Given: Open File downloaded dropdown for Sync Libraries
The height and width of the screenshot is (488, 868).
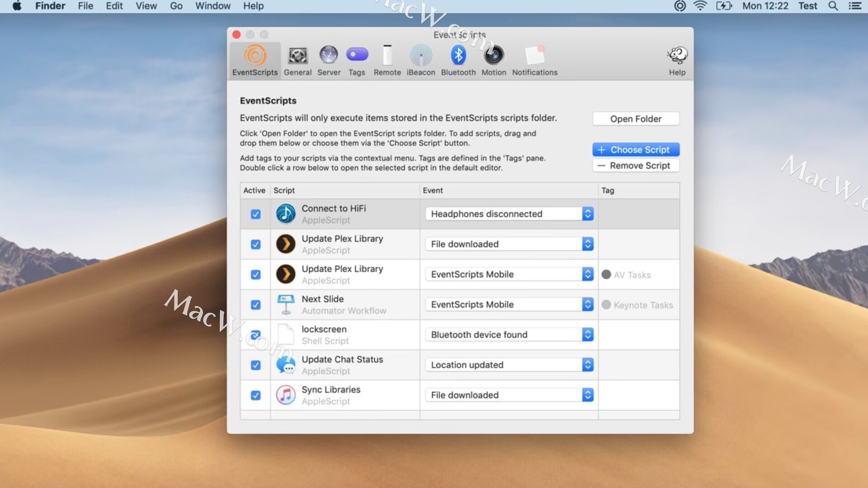Looking at the screenshot, I should tap(509, 395).
